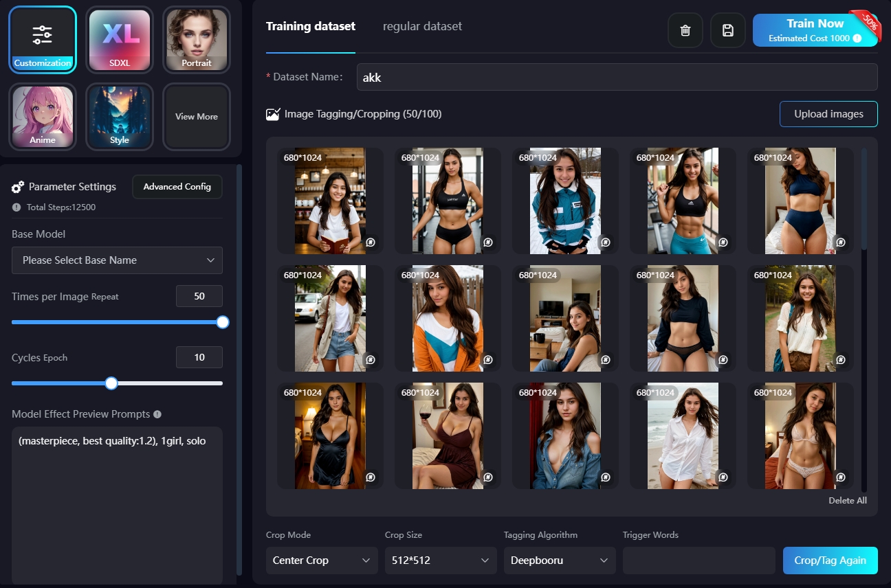Switch to the Training dataset tab
Image resolution: width=891 pixels, height=588 pixels.
pyautogui.click(x=310, y=26)
